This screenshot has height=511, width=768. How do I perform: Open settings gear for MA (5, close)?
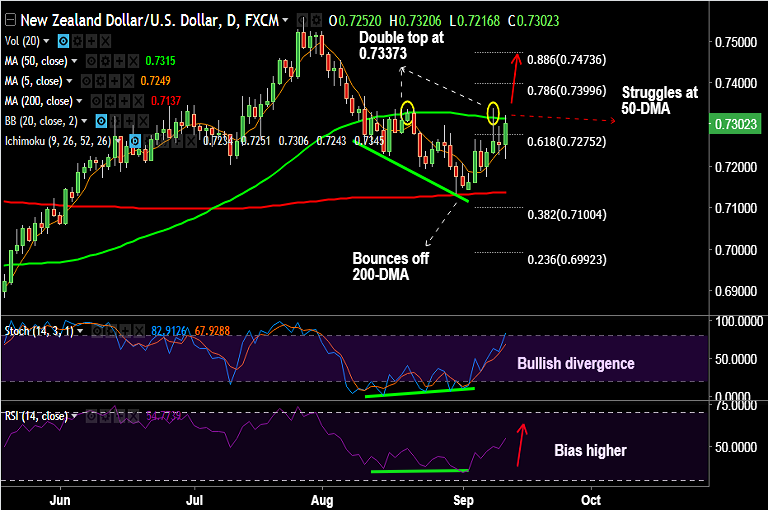(x=100, y=81)
